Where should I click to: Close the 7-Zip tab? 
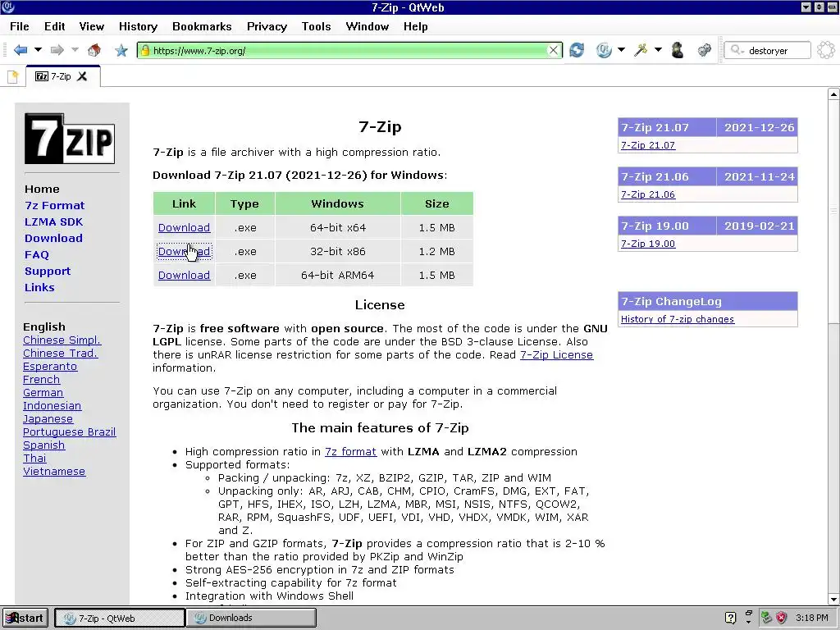click(82, 76)
